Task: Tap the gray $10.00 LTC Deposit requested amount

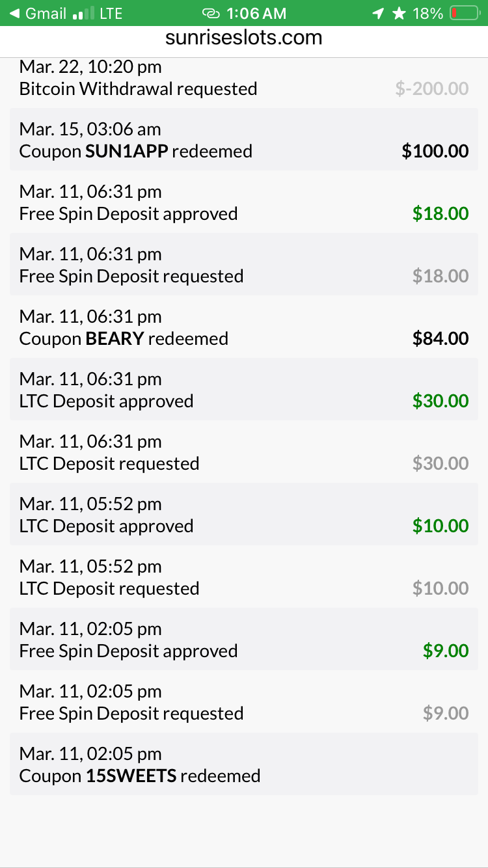Action: click(441, 588)
